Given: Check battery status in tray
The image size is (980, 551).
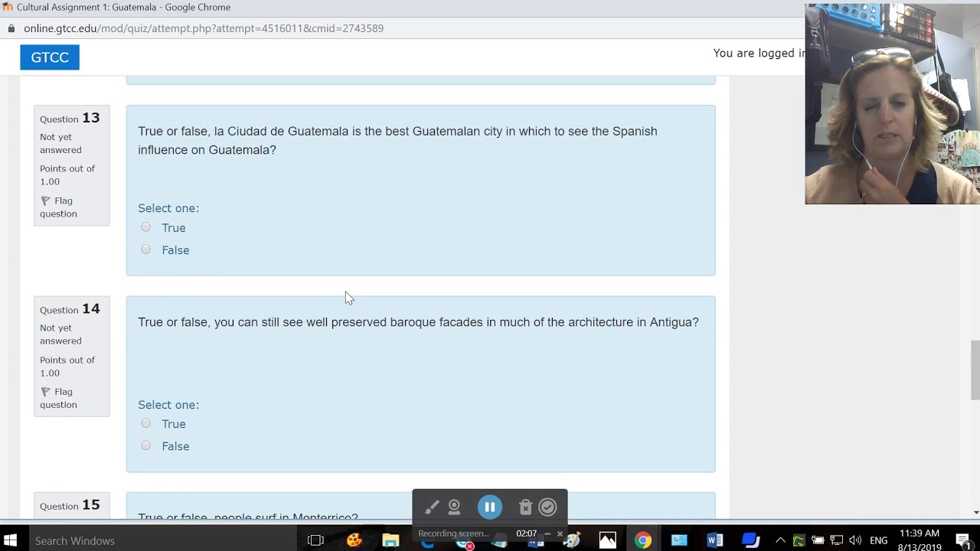Looking at the screenshot, I should click(x=818, y=540).
